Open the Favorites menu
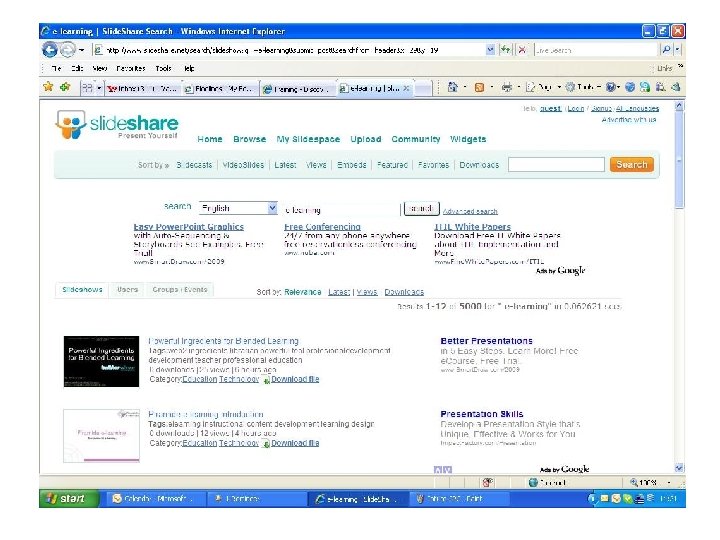Screen dimensions: 720x540 (x=131, y=68)
